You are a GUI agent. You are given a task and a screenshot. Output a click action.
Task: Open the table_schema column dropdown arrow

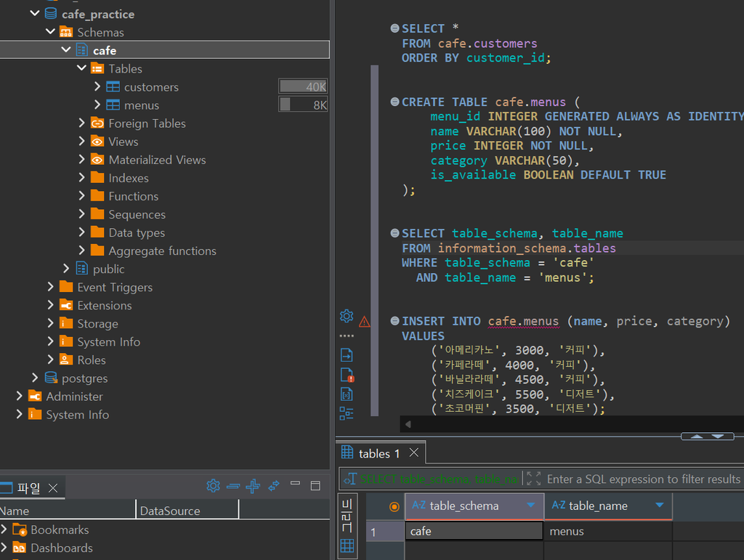531,506
